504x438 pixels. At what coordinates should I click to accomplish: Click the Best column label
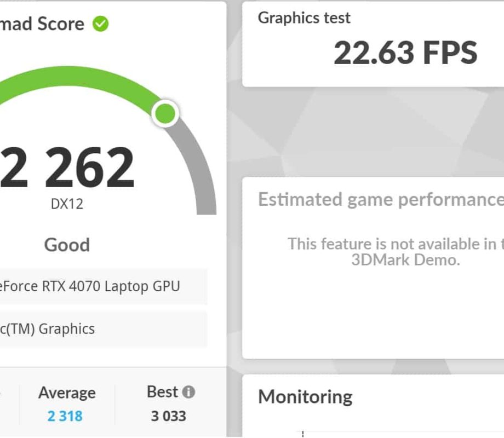[x=162, y=391]
